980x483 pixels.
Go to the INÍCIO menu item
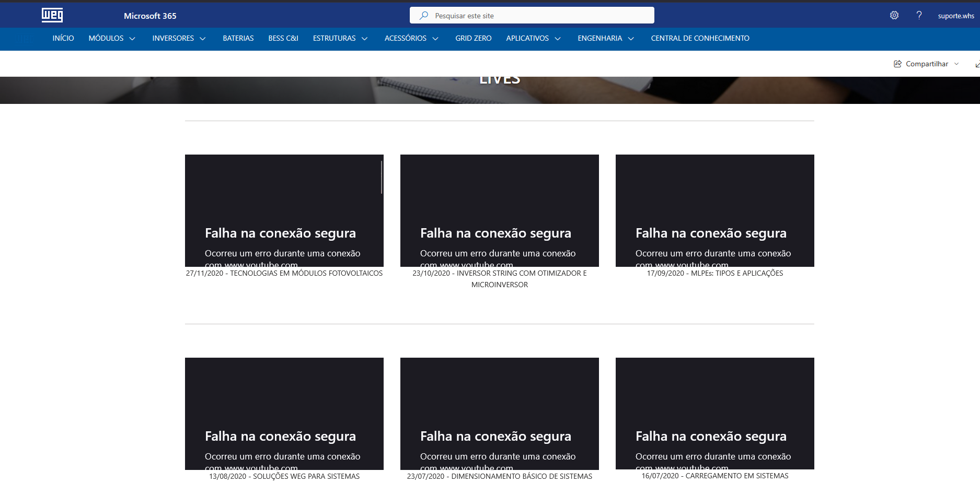(x=63, y=38)
